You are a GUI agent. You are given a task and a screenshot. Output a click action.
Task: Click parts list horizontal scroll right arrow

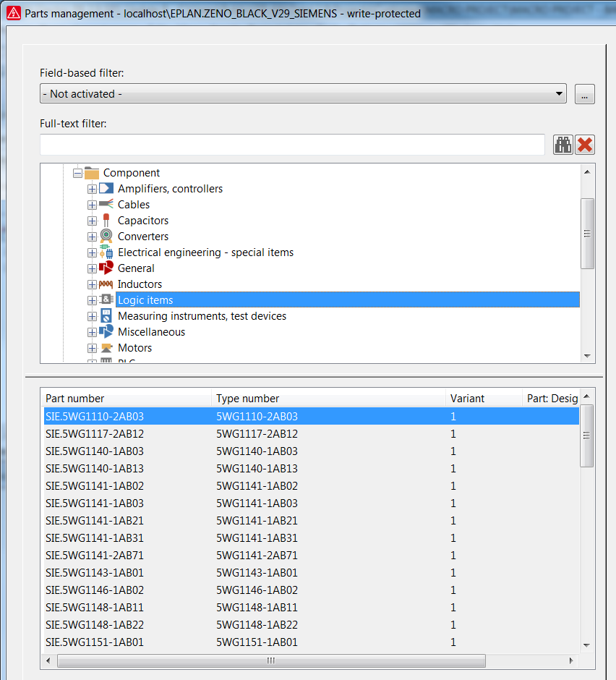(571, 660)
